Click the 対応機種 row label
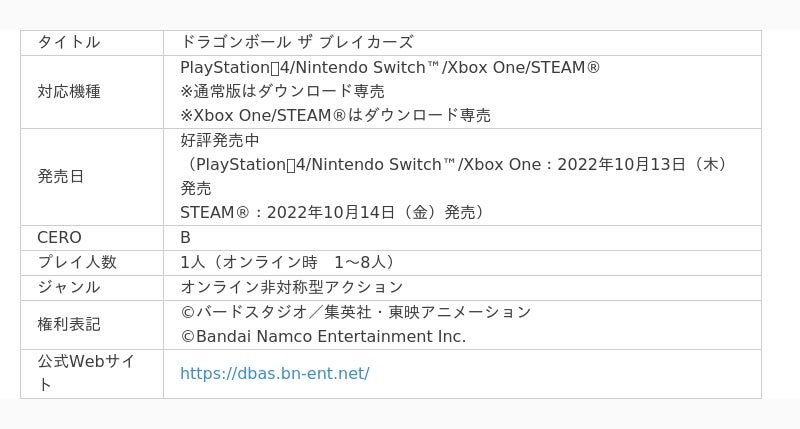 [69, 92]
